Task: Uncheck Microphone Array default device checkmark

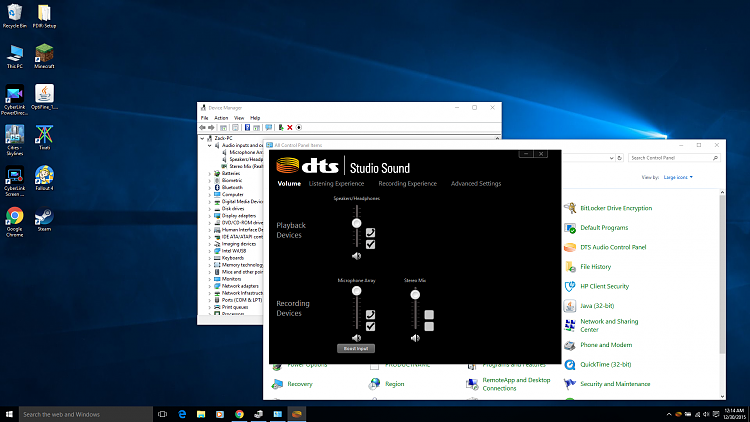Action: click(370, 326)
